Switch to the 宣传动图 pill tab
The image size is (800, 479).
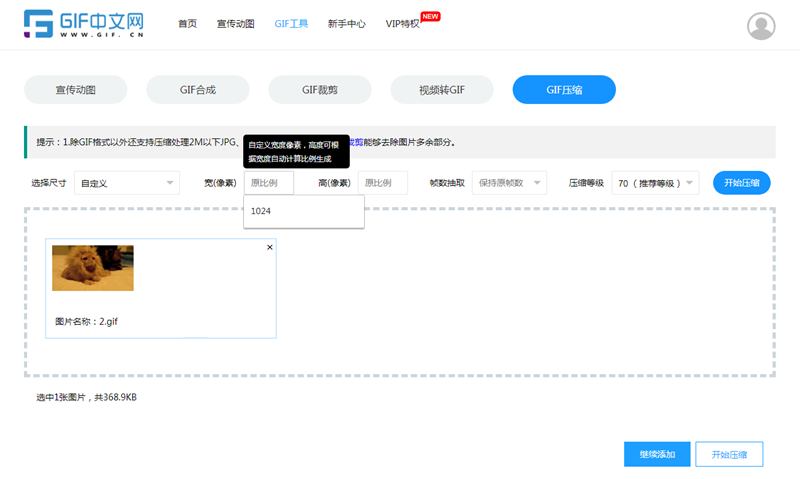tap(76, 90)
